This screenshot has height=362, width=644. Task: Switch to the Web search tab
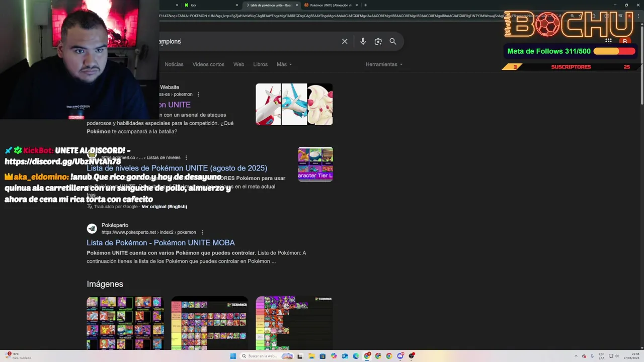[x=238, y=64]
